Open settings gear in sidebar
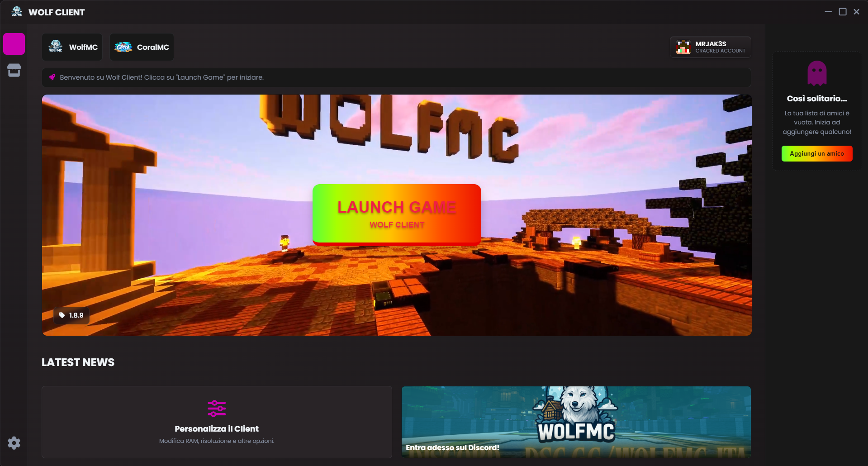 [x=14, y=443]
